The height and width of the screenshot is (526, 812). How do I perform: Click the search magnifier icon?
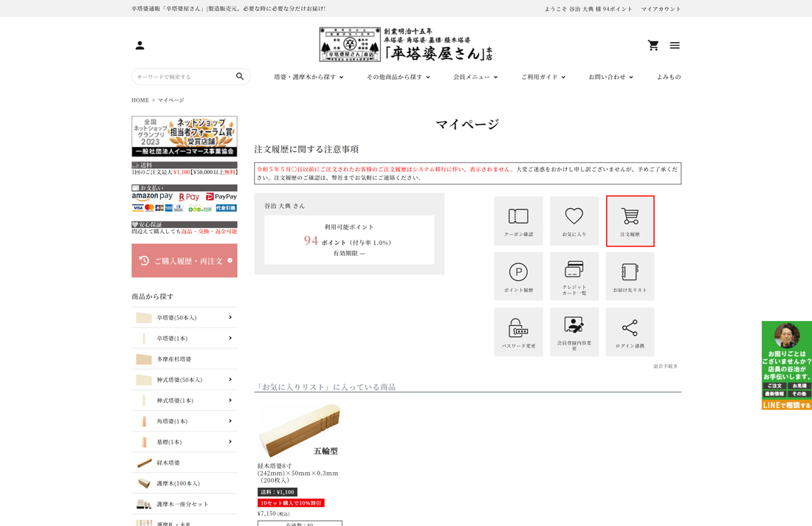(240, 76)
